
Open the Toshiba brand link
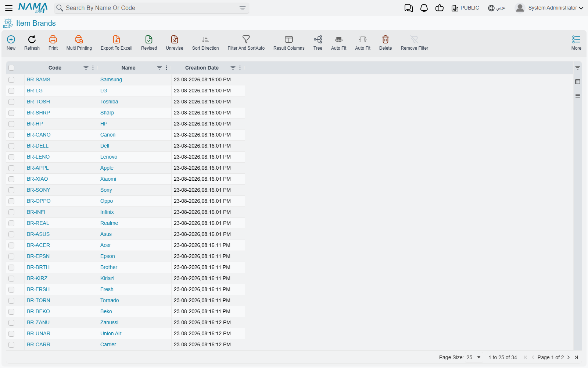click(x=109, y=102)
